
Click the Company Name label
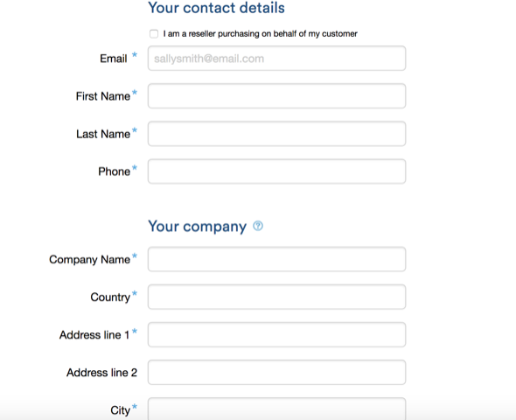90,260
